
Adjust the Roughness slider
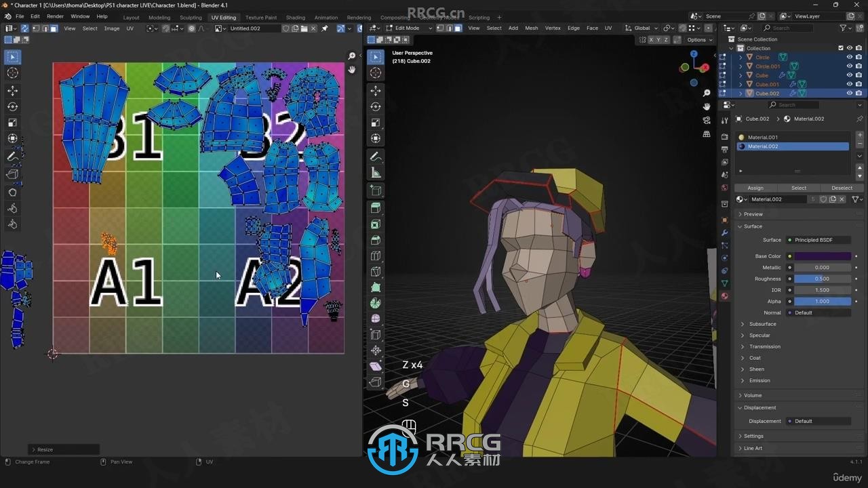[823, 279]
